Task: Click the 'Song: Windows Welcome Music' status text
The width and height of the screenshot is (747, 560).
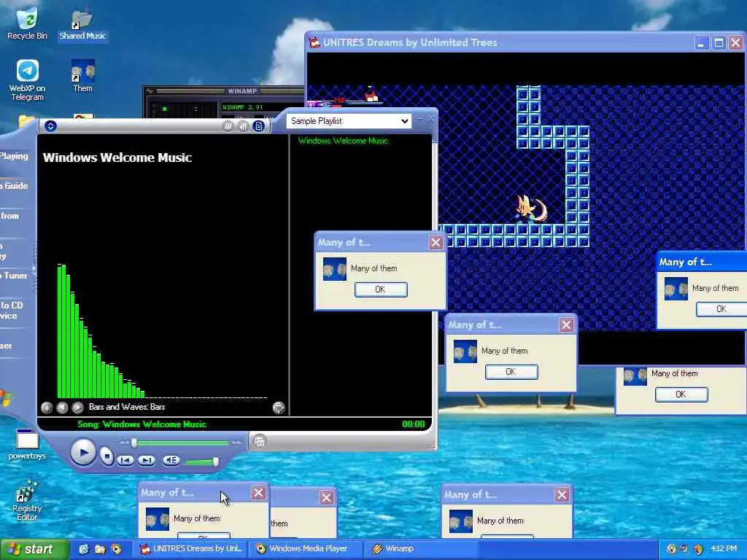Action: 142,424
